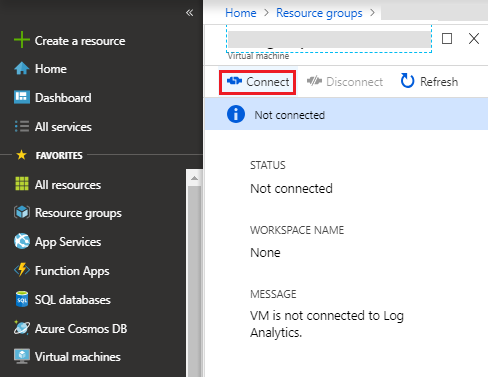Image resolution: width=488 pixels, height=377 pixels.
Task: Click the Not connected info icon
Action: (x=236, y=114)
